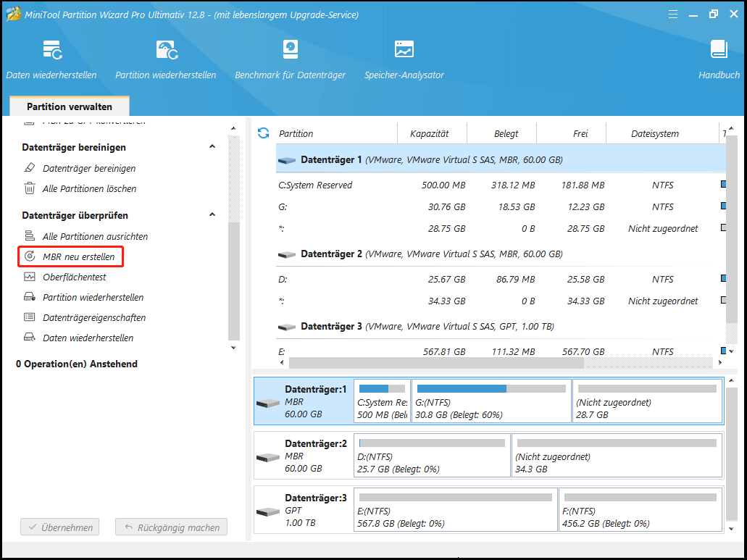Image resolution: width=747 pixels, height=560 pixels.
Task: Select 34.3 GB unallocated block in disk map
Action: tap(617, 455)
